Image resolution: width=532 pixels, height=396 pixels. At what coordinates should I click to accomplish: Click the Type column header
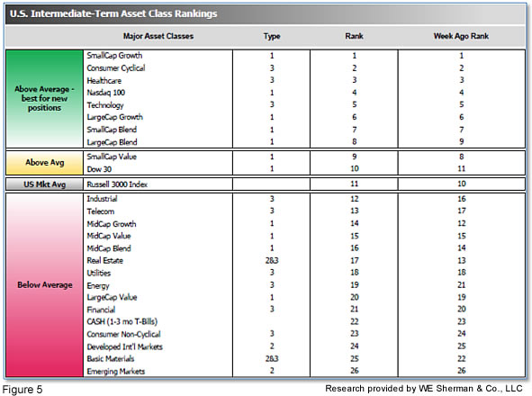click(272, 36)
